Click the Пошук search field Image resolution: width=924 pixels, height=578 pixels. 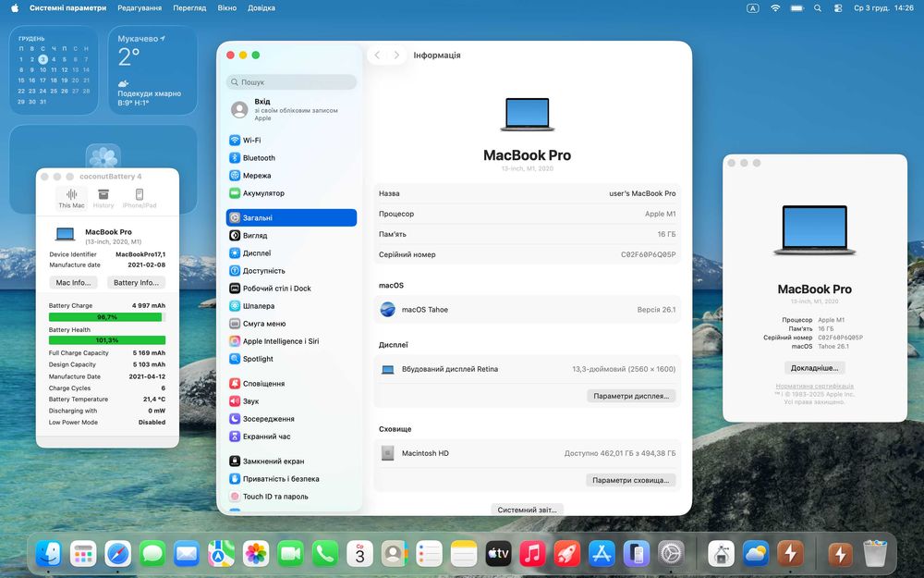click(291, 82)
